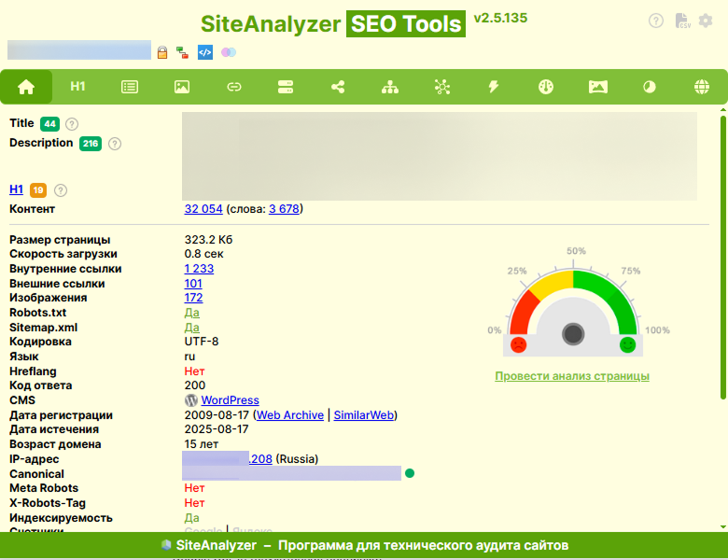Click 'Провести анализ страницы' link
Image resolution: width=728 pixels, height=560 pixels.
click(572, 376)
